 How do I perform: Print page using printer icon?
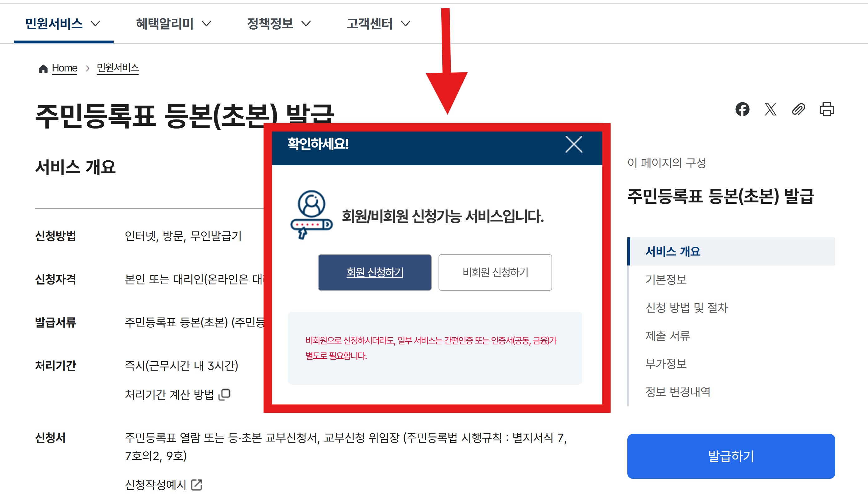point(826,109)
